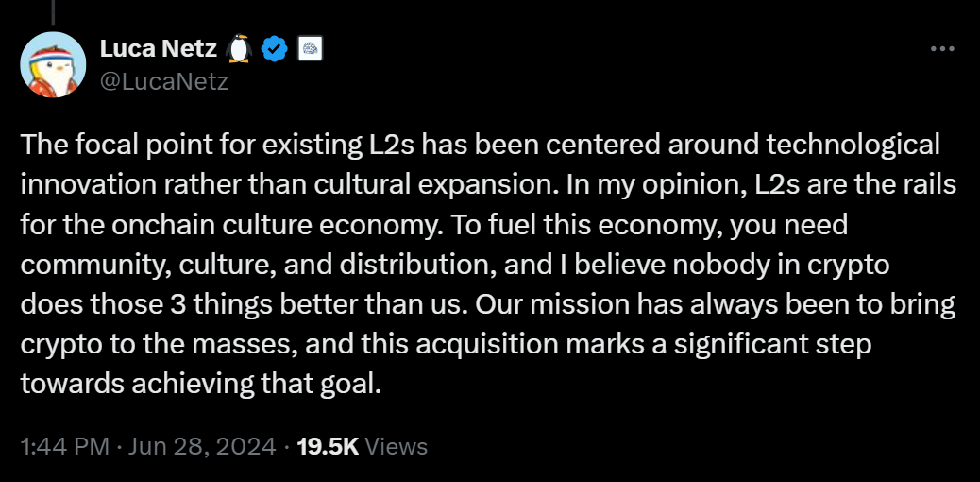Click the penguin emoji beside the name
980x482 pixels.
tap(239, 48)
